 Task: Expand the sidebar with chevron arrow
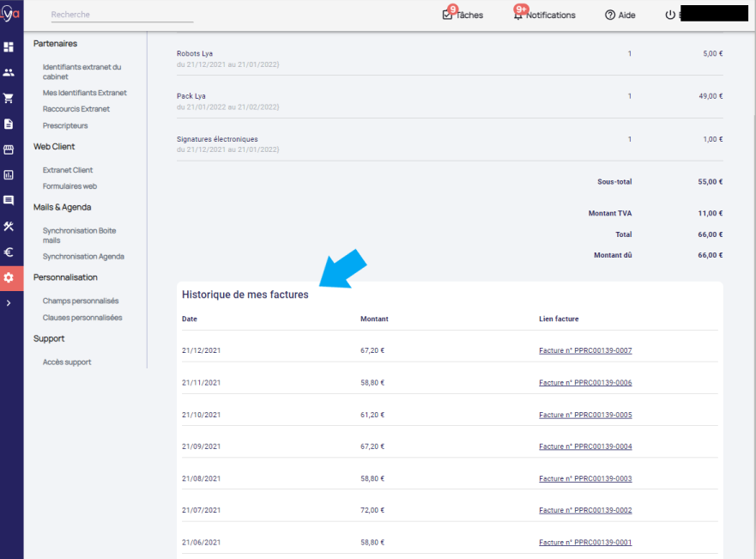click(9, 303)
